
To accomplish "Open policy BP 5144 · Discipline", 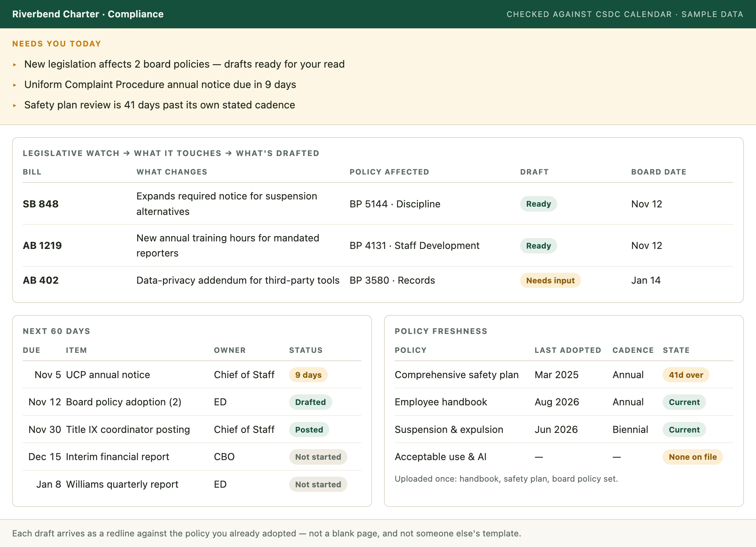I will (x=395, y=204).
